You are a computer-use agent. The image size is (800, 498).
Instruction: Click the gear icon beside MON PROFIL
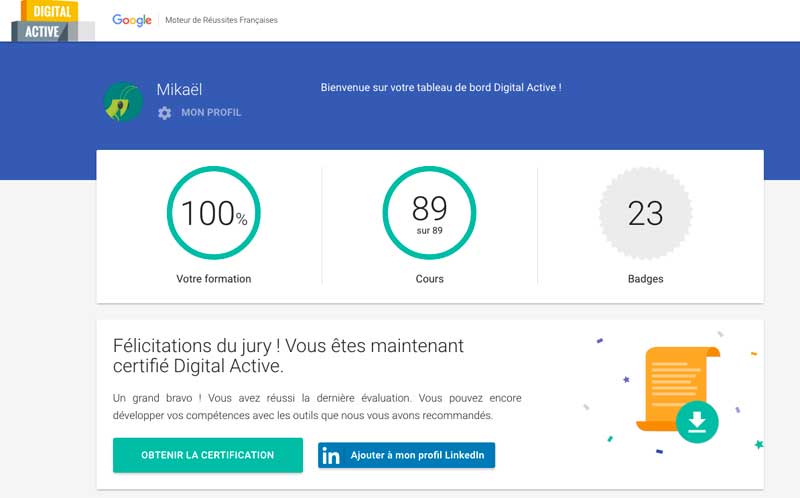[x=164, y=113]
